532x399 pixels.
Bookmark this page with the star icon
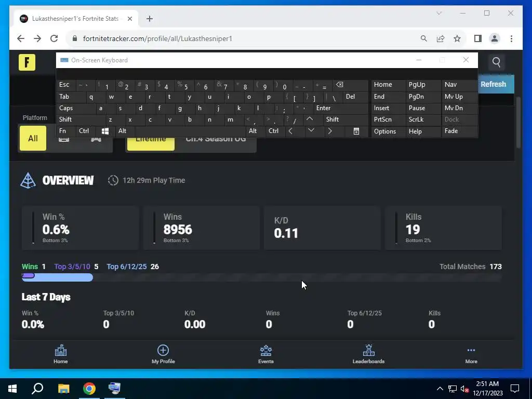coord(457,38)
